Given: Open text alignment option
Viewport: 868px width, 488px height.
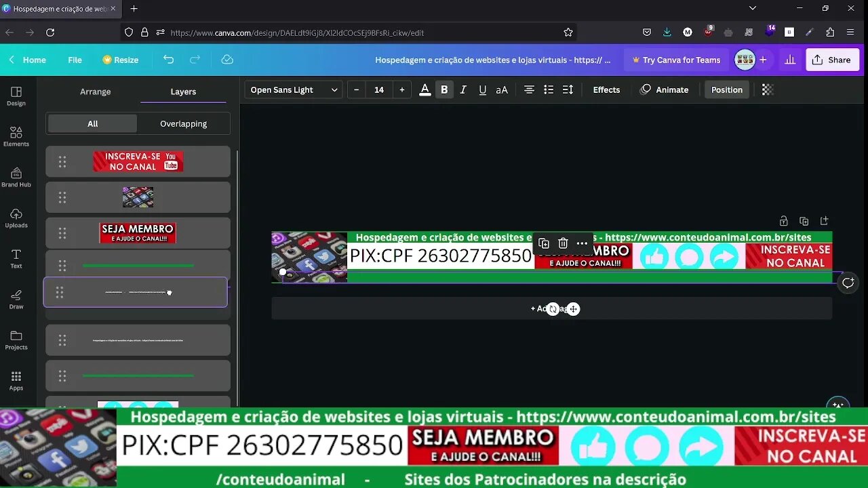Looking at the screenshot, I should [529, 89].
